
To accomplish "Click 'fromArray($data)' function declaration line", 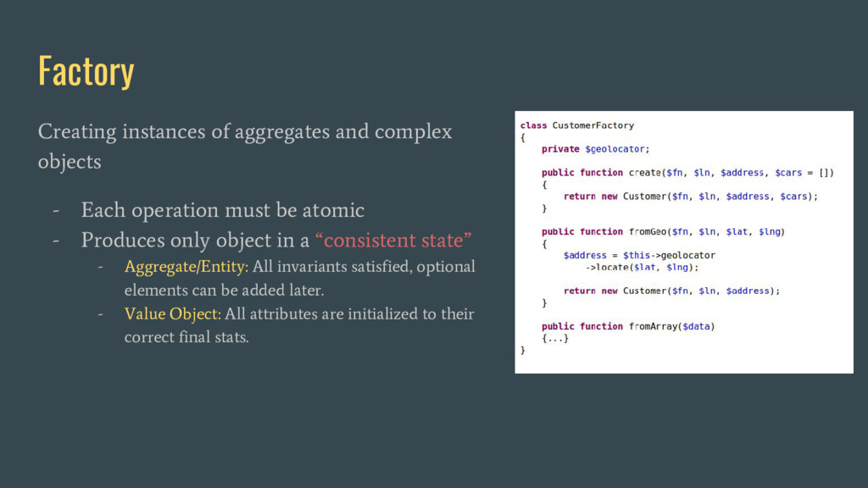I will pos(628,326).
